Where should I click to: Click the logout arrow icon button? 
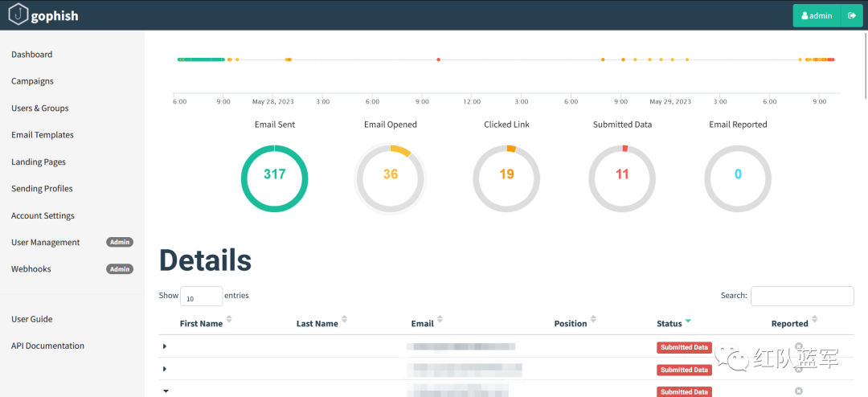[852, 15]
